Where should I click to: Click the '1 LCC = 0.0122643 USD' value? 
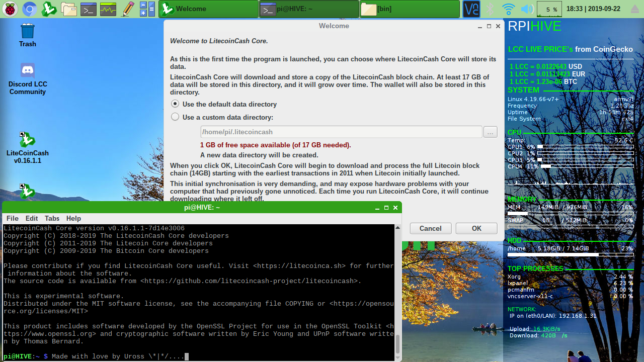pyautogui.click(x=545, y=66)
